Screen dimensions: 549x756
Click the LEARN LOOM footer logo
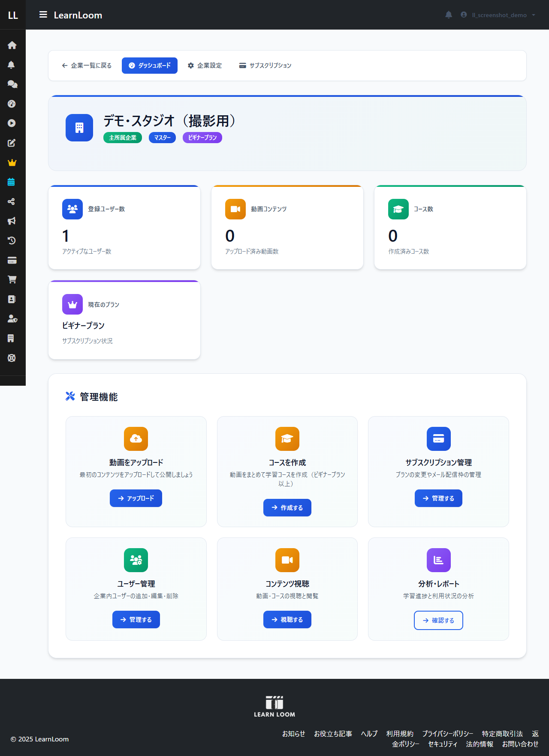274,706
